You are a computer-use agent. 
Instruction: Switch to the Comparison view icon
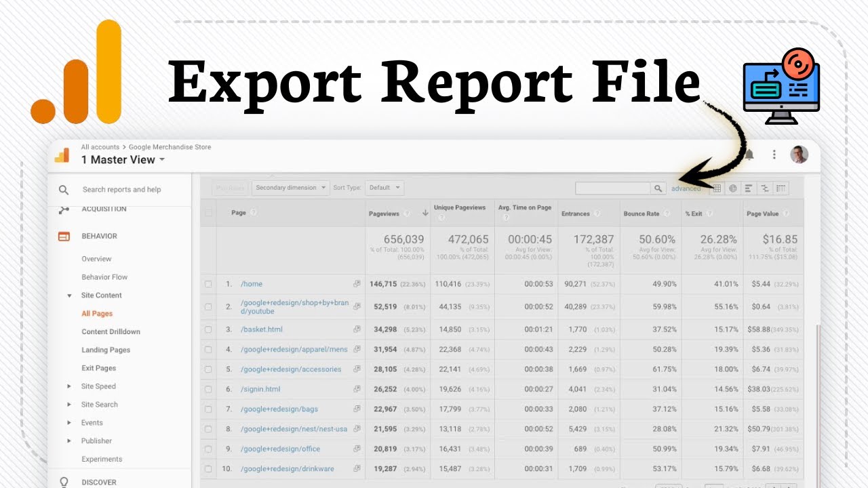point(765,188)
